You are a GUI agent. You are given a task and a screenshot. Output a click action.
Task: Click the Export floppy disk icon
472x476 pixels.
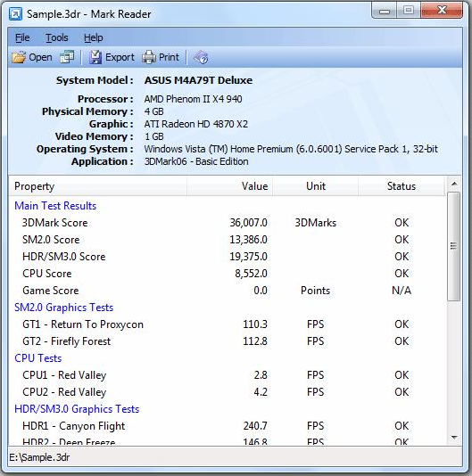(x=95, y=57)
